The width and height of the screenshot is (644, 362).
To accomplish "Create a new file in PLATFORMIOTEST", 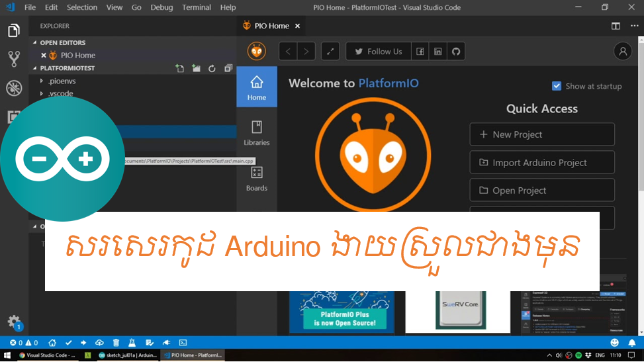I will [x=179, y=68].
